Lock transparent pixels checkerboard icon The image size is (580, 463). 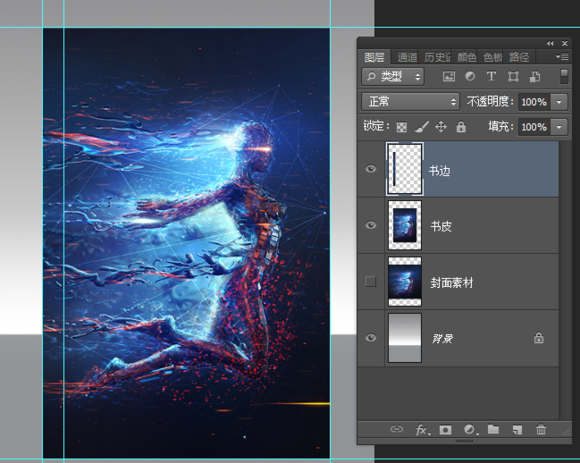tap(402, 127)
